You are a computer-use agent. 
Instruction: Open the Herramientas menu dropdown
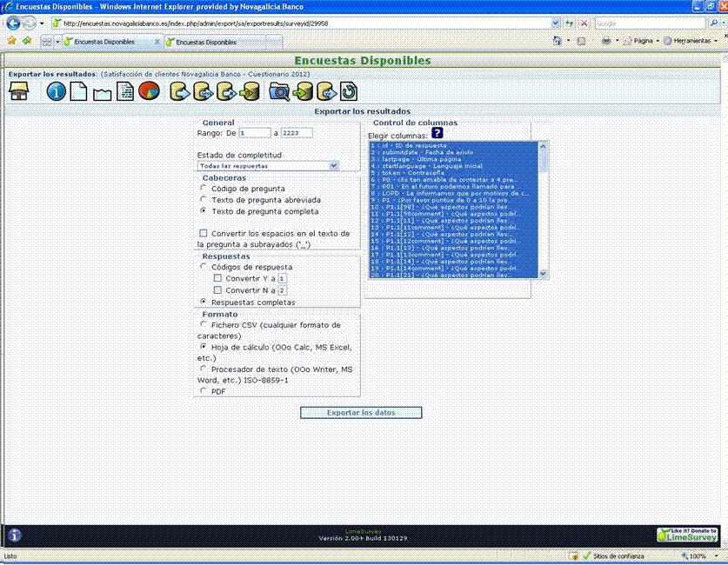pos(691,41)
